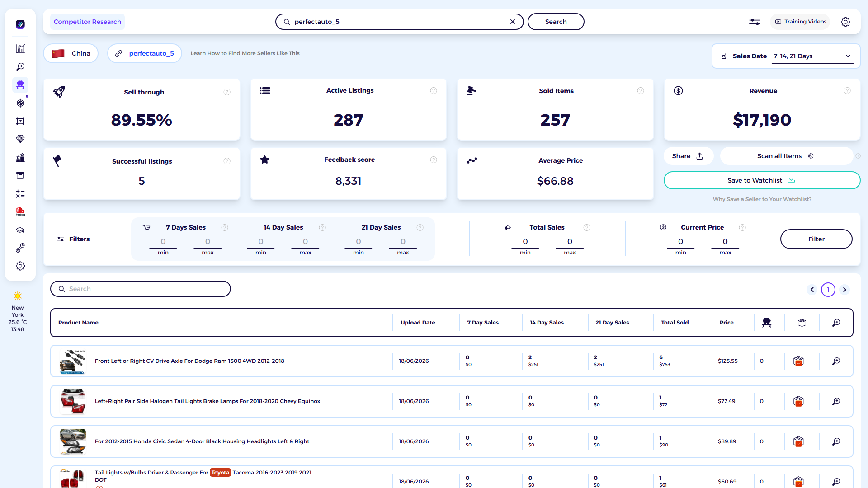This screenshot has height=488, width=868.
Task: Click the Search button
Action: 556,22
